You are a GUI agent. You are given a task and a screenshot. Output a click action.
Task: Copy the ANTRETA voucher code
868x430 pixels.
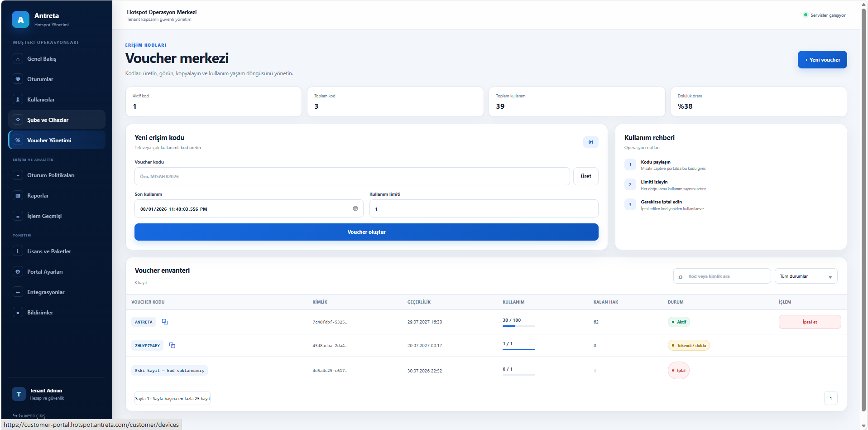coord(165,322)
